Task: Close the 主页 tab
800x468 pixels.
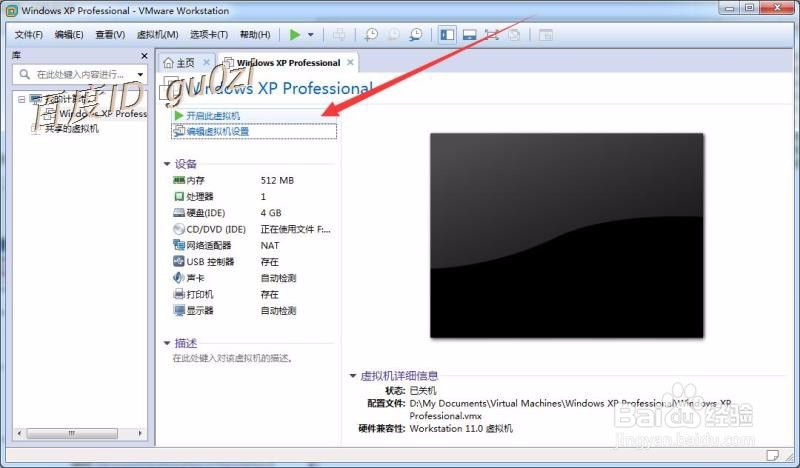Action: 206,62
